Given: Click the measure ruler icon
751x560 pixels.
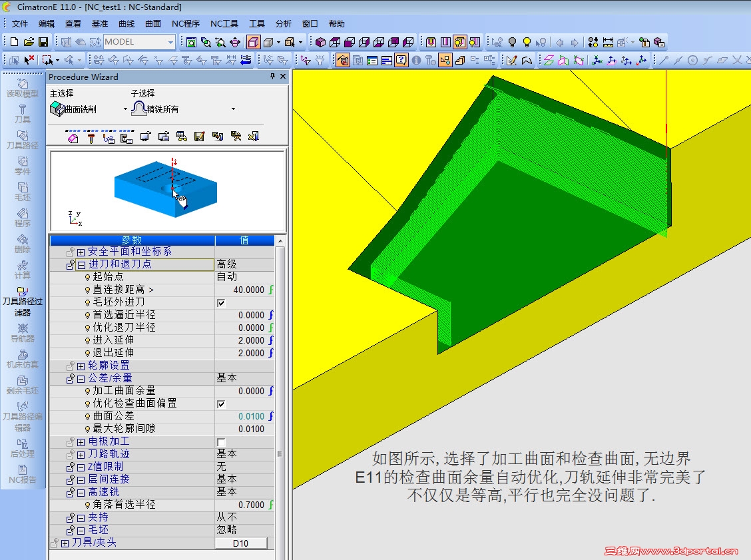Looking at the screenshot, I should (x=608, y=42).
